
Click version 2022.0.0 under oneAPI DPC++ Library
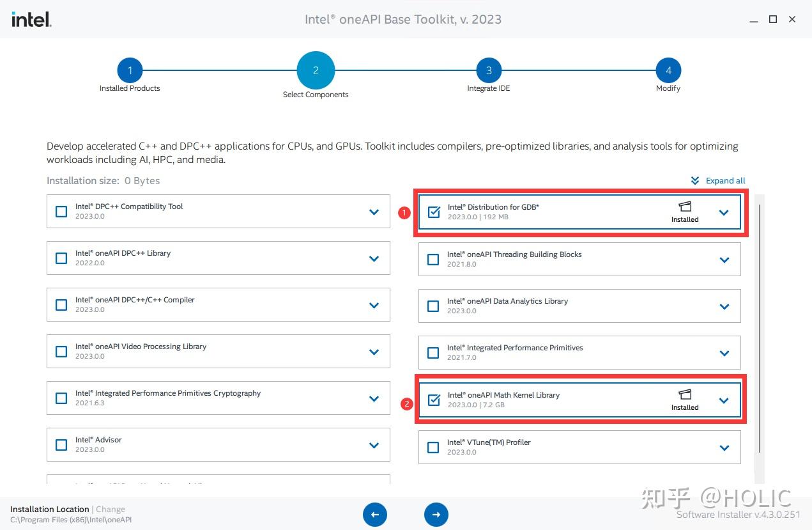click(90, 263)
